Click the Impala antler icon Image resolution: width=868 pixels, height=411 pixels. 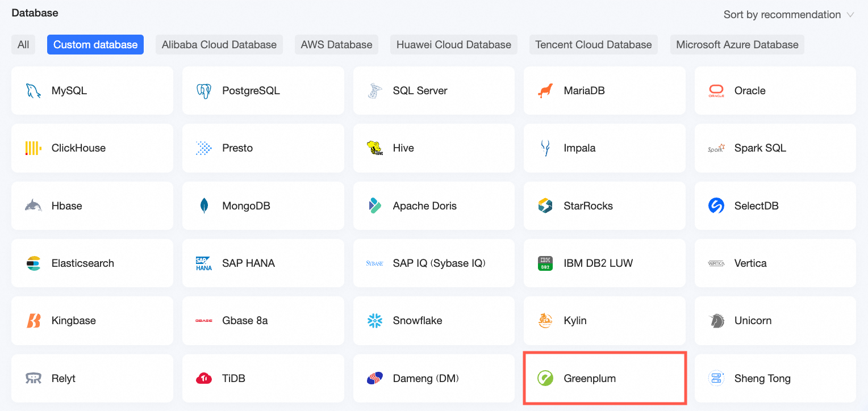[x=545, y=148]
